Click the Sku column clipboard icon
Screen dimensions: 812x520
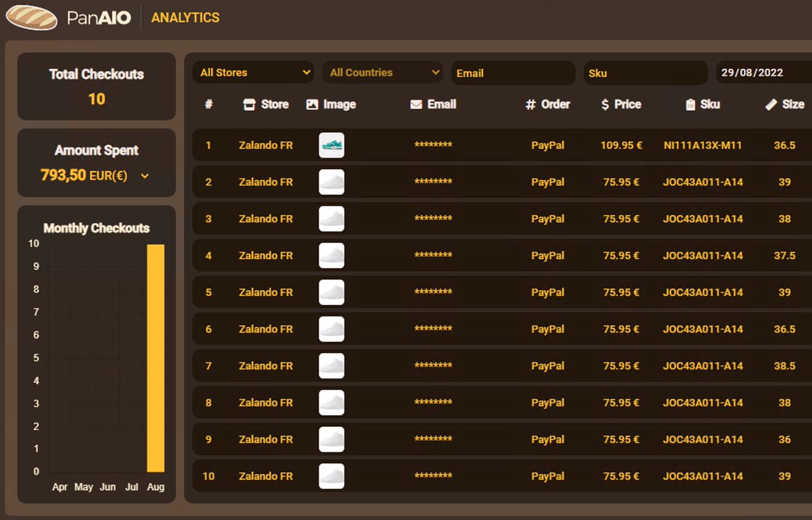(x=690, y=104)
